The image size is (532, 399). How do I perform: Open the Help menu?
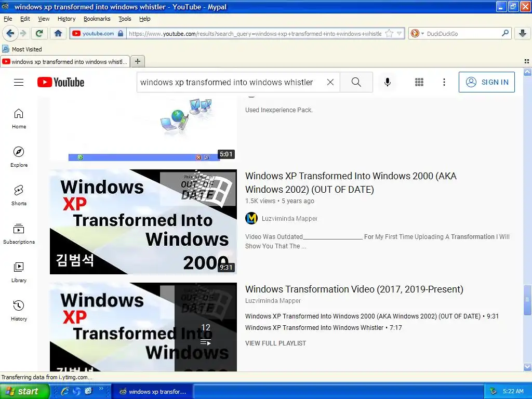pos(144,19)
